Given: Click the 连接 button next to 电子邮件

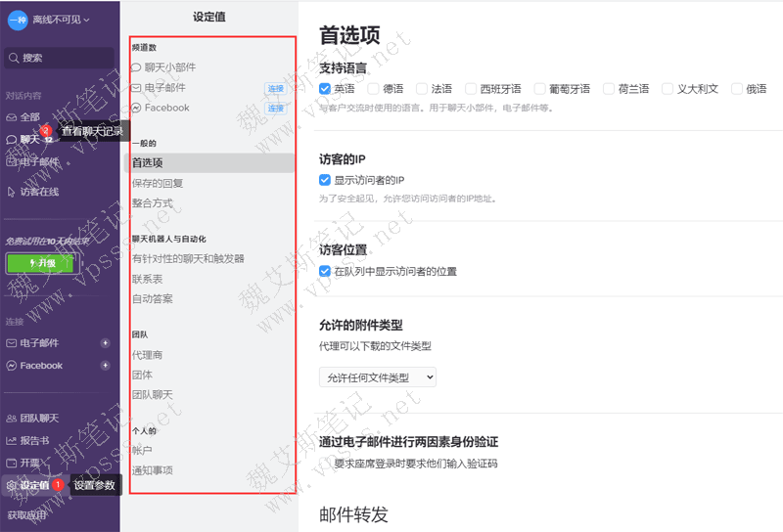Looking at the screenshot, I should (x=276, y=88).
